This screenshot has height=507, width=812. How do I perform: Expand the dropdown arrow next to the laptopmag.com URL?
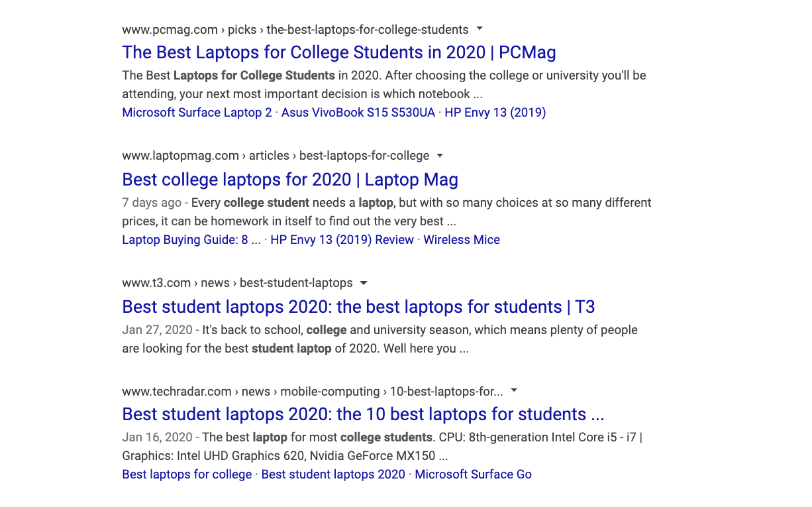[439, 156]
